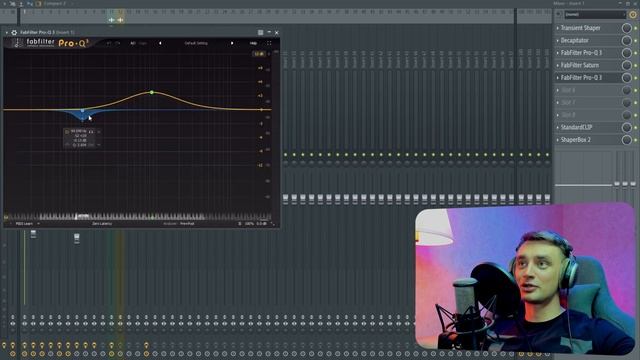The width and height of the screenshot is (640, 360).
Task: Click the FabFilter Saturn mix level knob
Action: point(627,65)
